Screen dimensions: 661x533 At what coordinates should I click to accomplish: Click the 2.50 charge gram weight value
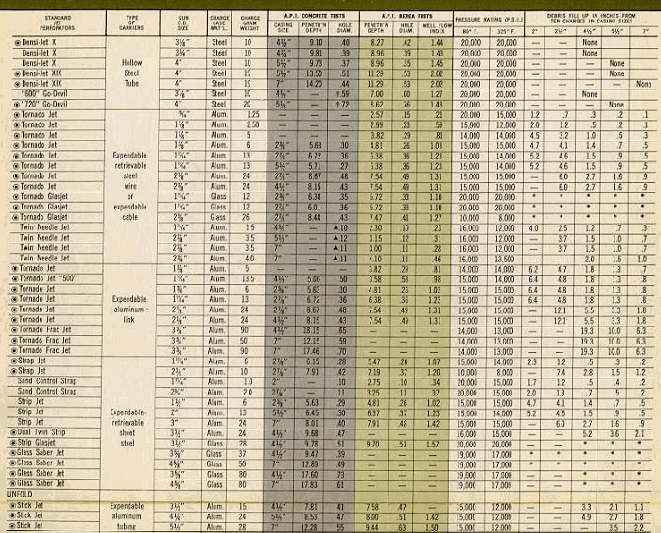point(252,125)
